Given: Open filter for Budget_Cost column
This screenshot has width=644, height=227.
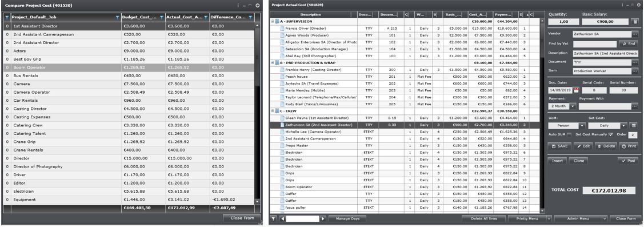Looking at the screenshot, I should point(161,17).
